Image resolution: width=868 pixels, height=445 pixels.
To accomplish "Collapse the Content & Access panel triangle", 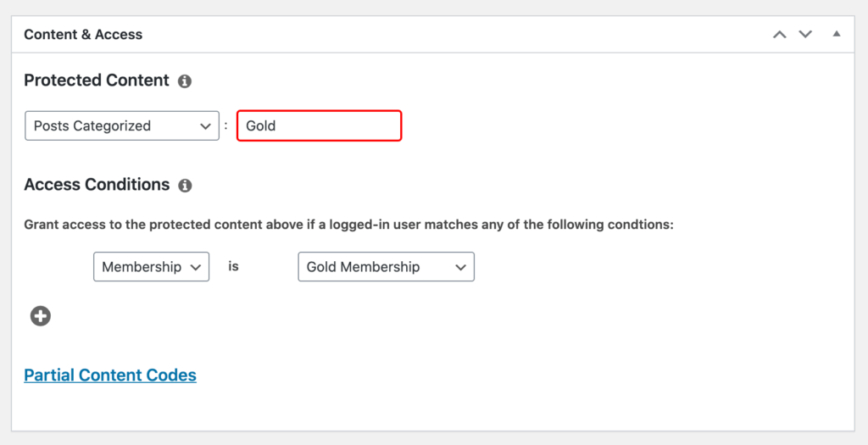I will (837, 35).
